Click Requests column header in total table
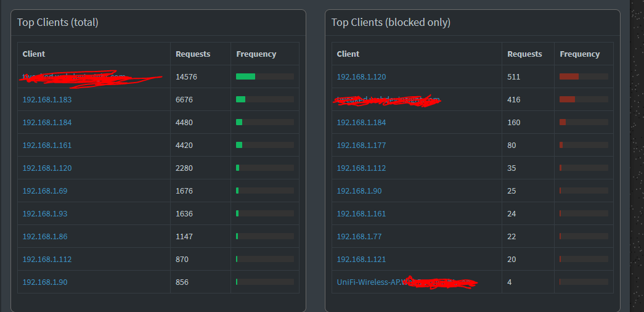The image size is (644, 312). (193, 54)
